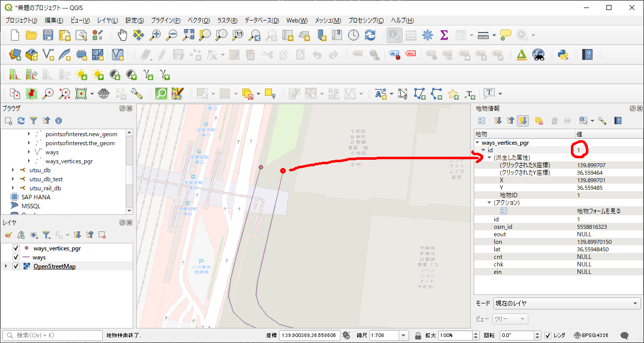
Task: Click the Zoom In magnifier tool
Action: coord(156,35)
